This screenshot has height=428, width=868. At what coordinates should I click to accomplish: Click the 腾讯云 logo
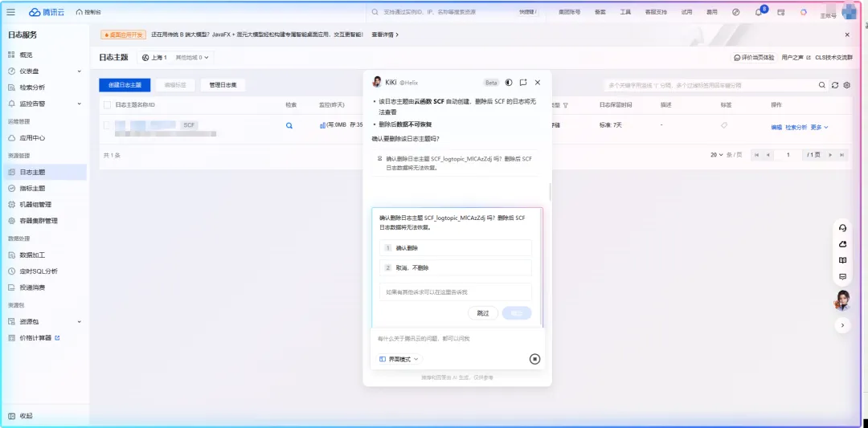(x=47, y=11)
